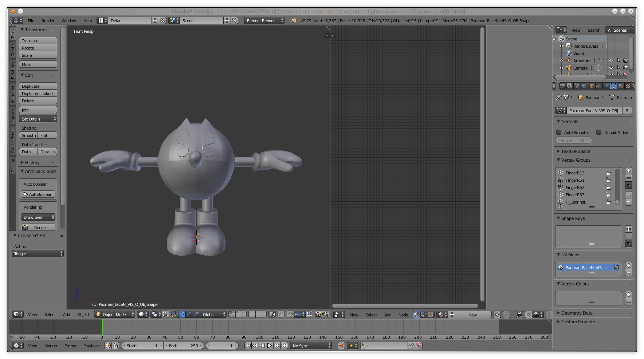The height and width of the screenshot is (359, 644).
Task: Open the Constraints properties chain icon
Action: (599, 86)
